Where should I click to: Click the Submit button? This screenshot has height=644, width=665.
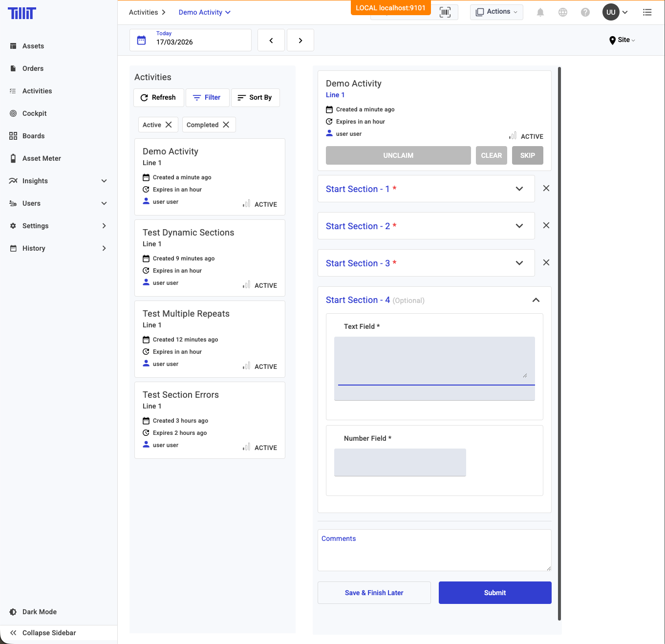click(x=494, y=593)
